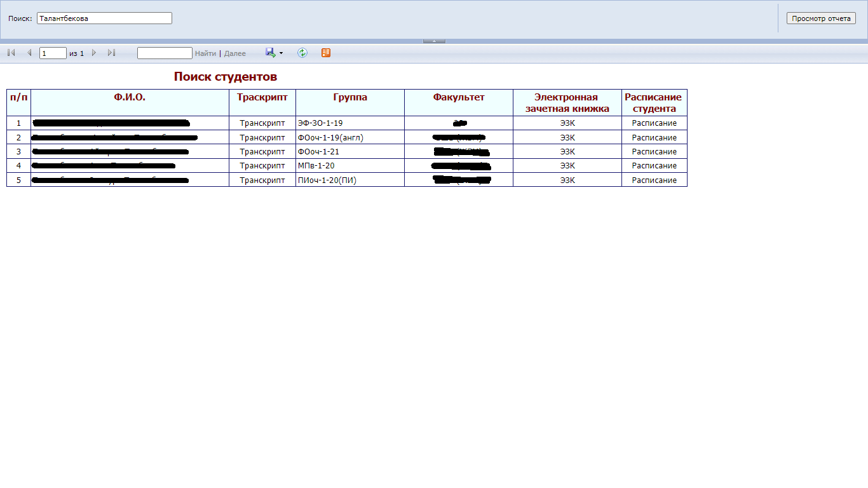Collapse the parameters area with the arrow handle
The width and height of the screenshot is (868, 488).
[434, 41]
